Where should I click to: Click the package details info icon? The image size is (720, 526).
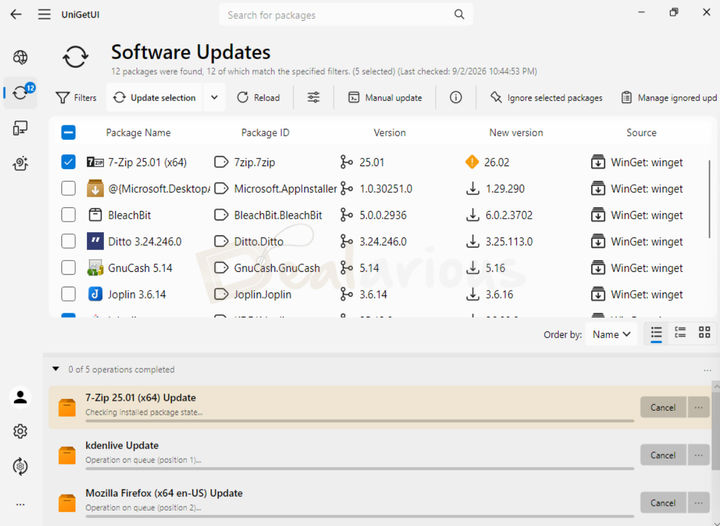tap(456, 97)
